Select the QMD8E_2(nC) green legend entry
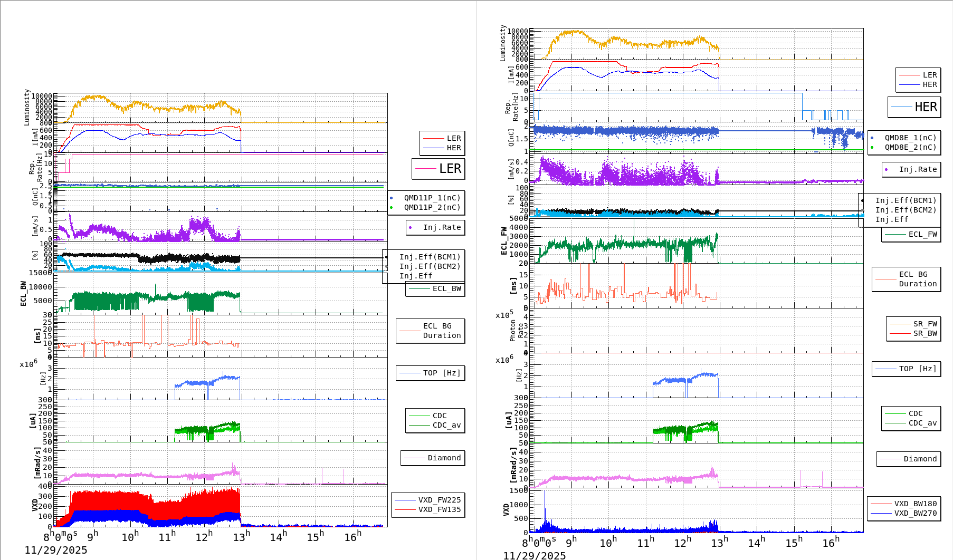 click(910, 147)
